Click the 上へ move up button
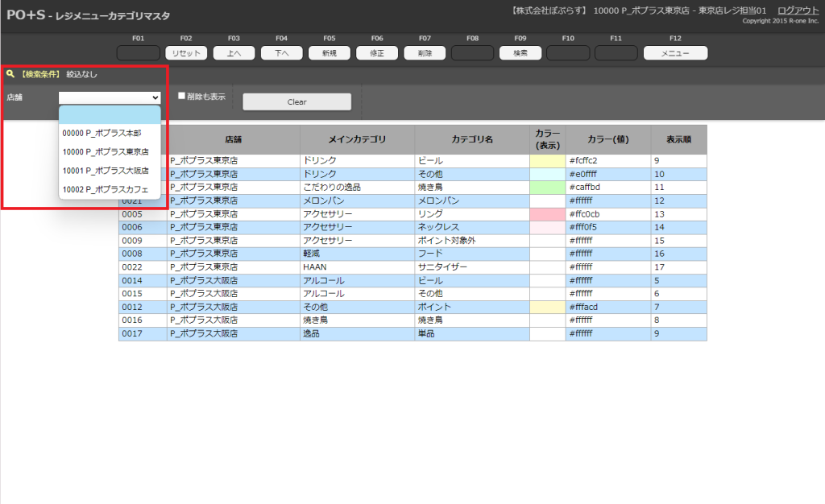 click(x=234, y=53)
